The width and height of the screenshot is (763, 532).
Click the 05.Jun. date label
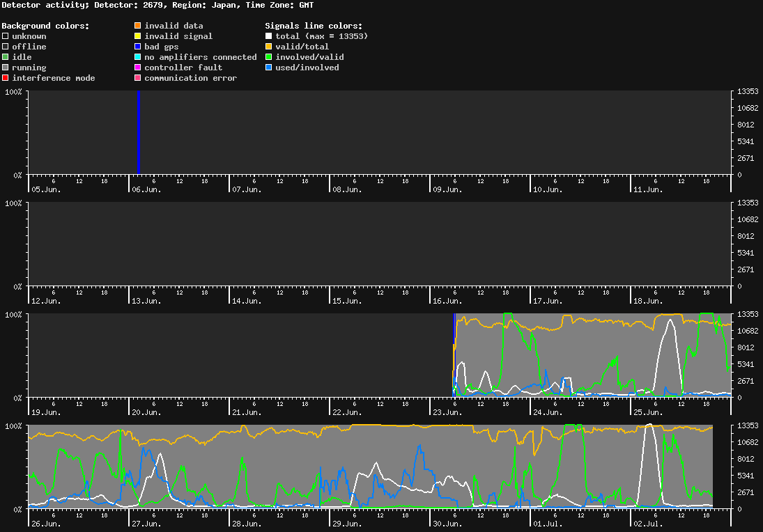(46, 189)
